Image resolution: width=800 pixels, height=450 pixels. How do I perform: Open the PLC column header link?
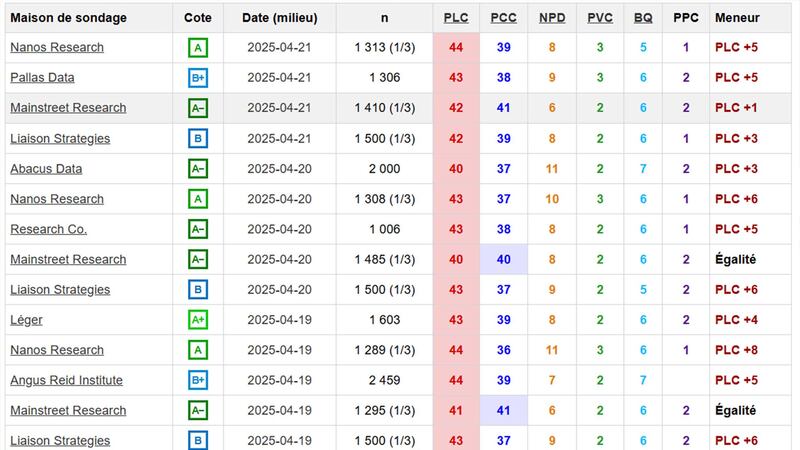[x=456, y=18]
